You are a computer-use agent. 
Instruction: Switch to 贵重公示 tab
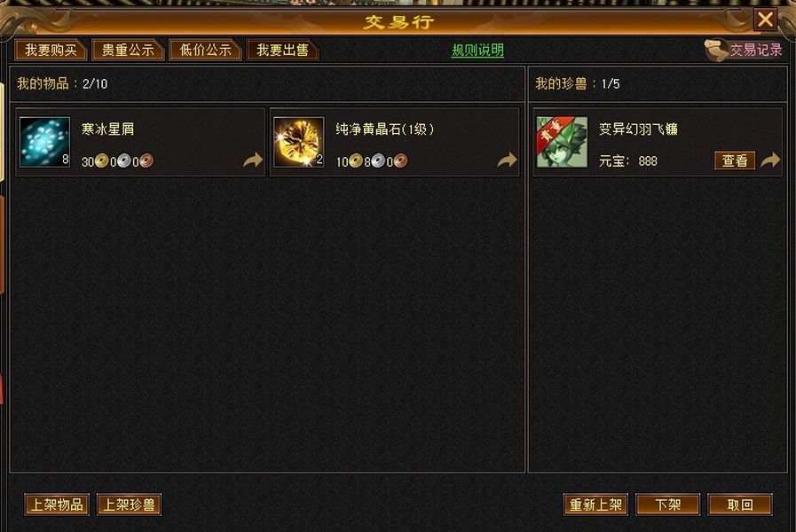pos(128,50)
